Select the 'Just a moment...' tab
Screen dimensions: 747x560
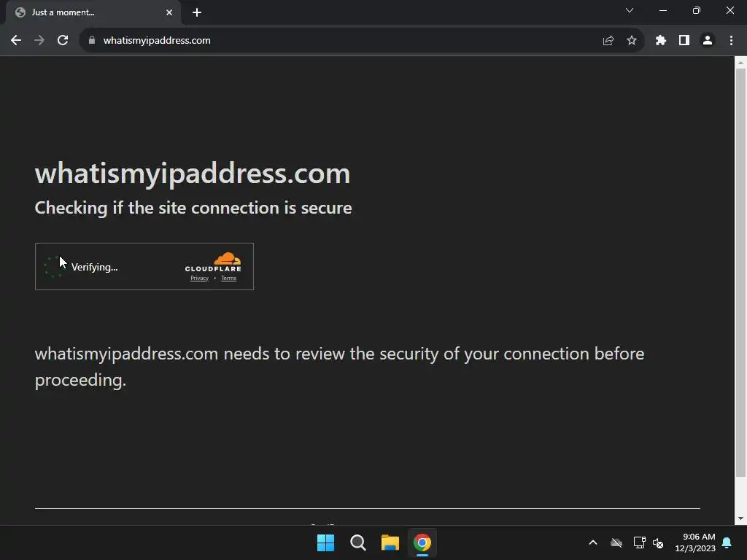(93, 12)
